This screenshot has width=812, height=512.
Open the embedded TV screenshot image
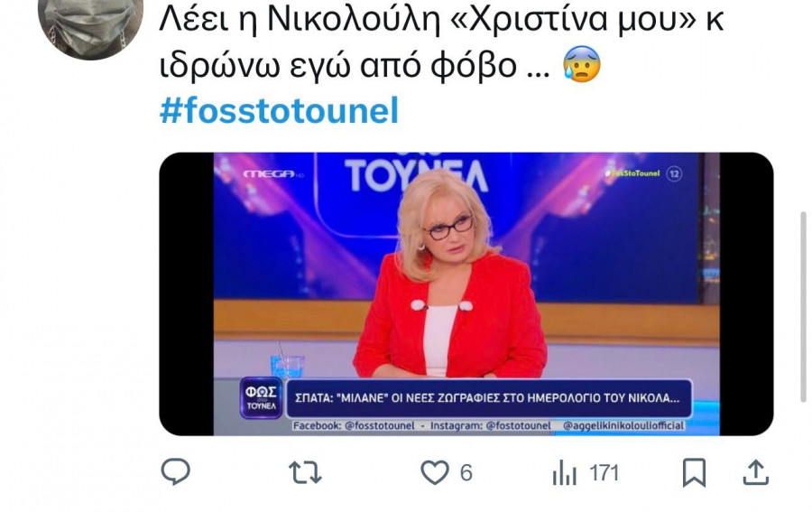[x=466, y=293]
